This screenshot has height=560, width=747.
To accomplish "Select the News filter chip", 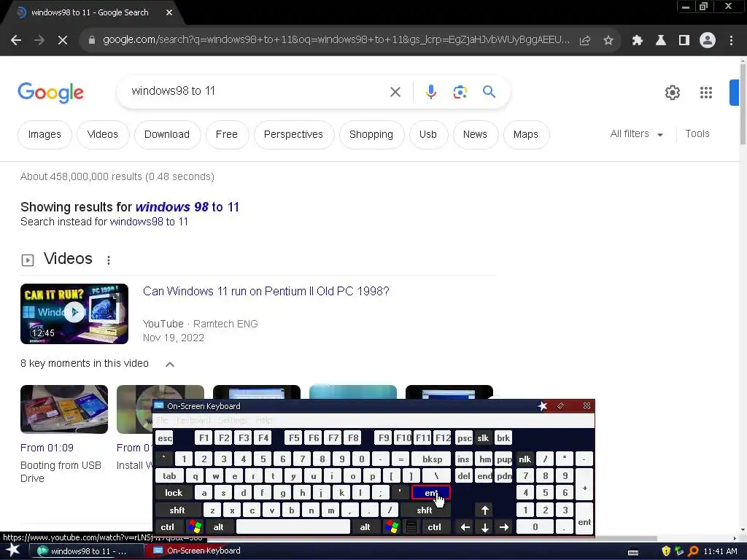I will (x=475, y=135).
